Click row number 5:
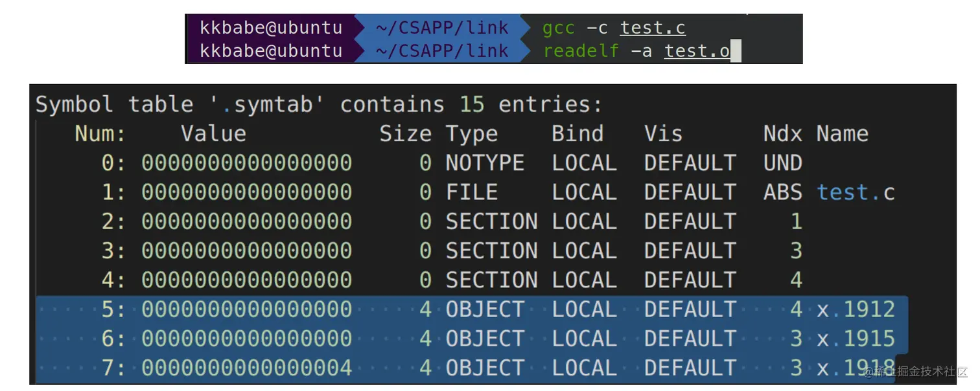Viewport: 980px width, 391px height. [x=113, y=309]
